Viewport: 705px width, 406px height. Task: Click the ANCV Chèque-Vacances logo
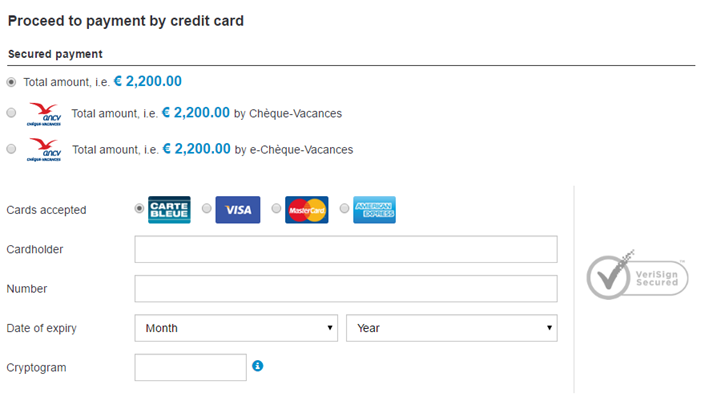(46, 113)
